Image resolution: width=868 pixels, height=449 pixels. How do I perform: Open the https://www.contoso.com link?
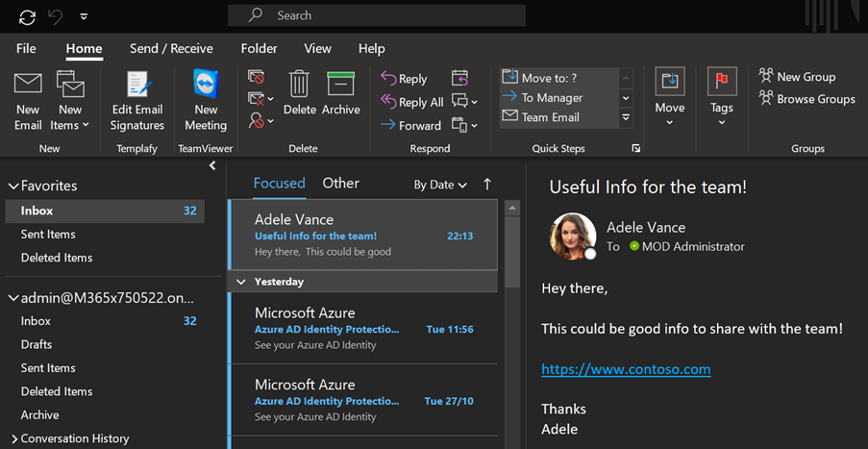pyautogui.click(x=626, y=369)
